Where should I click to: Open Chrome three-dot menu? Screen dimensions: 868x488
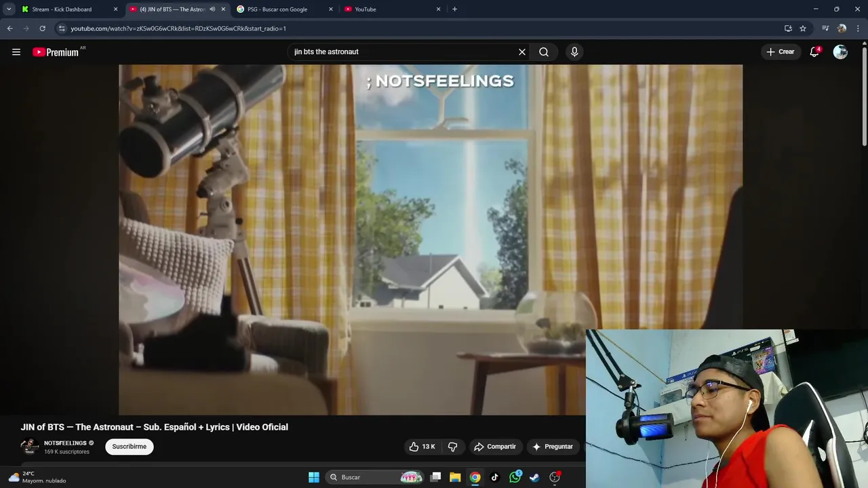pyautogui.click(x=859, y=28)
